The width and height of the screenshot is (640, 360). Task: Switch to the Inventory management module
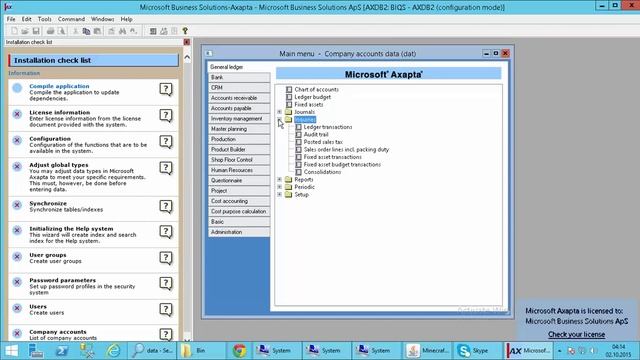click(x=239, y=119)
